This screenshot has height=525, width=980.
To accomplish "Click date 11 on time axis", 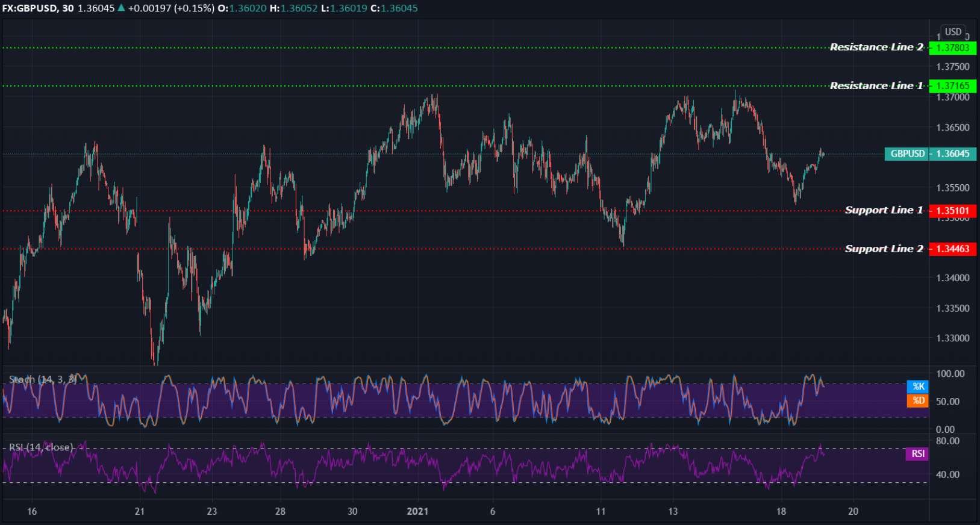I will pyautogui.click(x=601, y=511).
